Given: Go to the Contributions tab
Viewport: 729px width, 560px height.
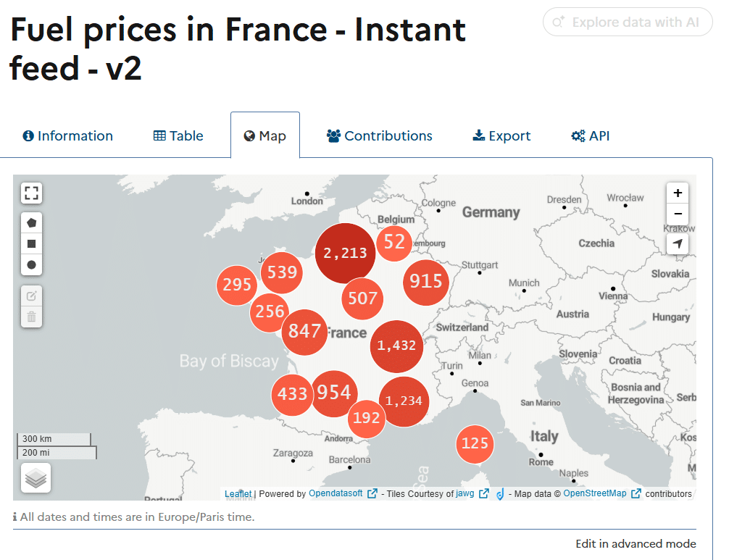Looking at the screenshot, I should [x=380, y=135].
